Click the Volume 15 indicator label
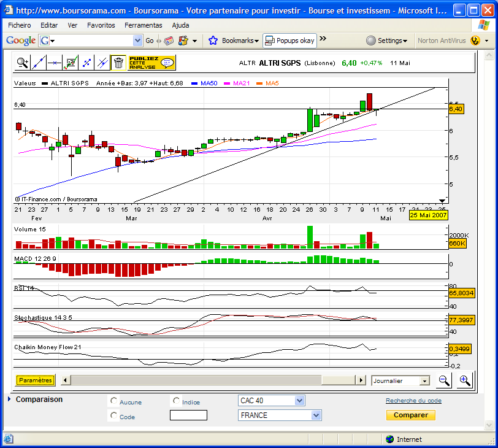 click(30, 230)
